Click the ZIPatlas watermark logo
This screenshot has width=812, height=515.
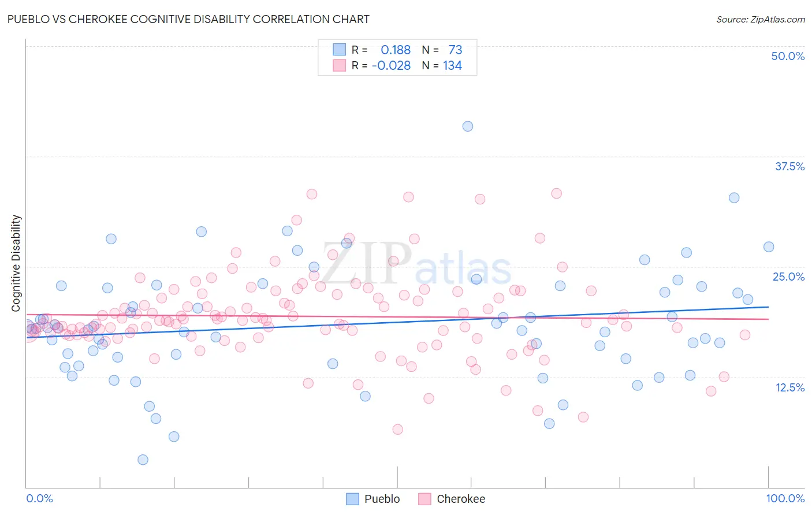(416, 265)
